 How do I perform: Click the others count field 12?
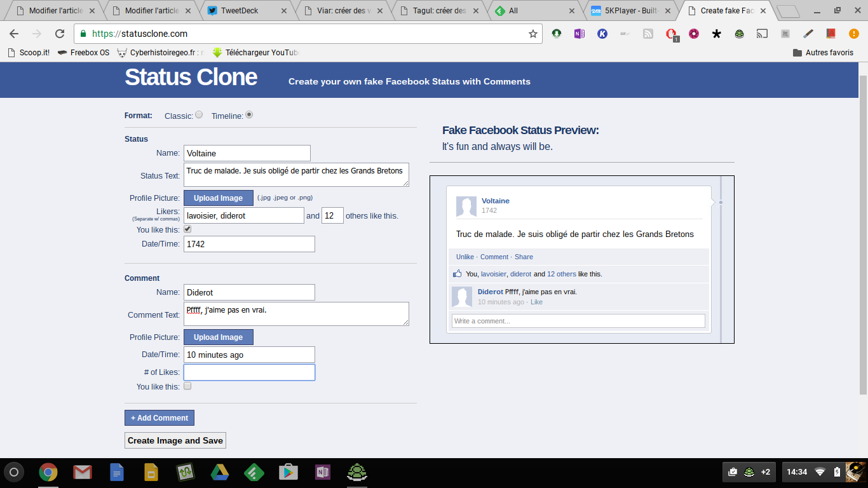pos(332,215)
